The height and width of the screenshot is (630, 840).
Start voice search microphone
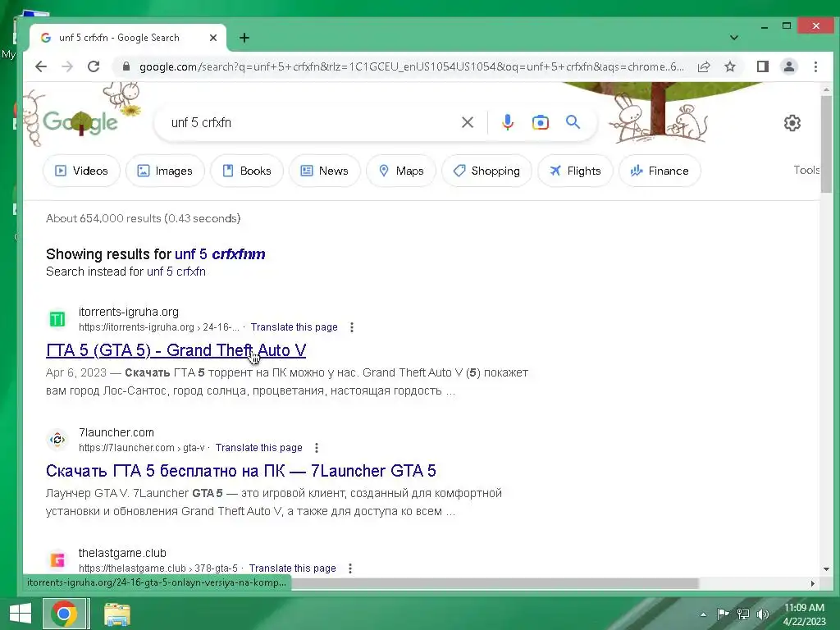tap(507, 122)
